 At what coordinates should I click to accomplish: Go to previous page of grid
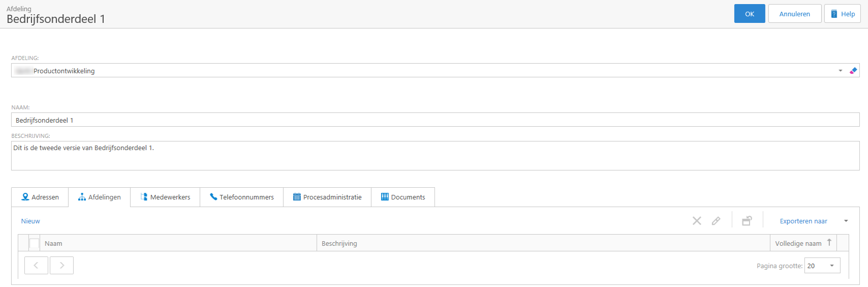[x=36, y=266]
